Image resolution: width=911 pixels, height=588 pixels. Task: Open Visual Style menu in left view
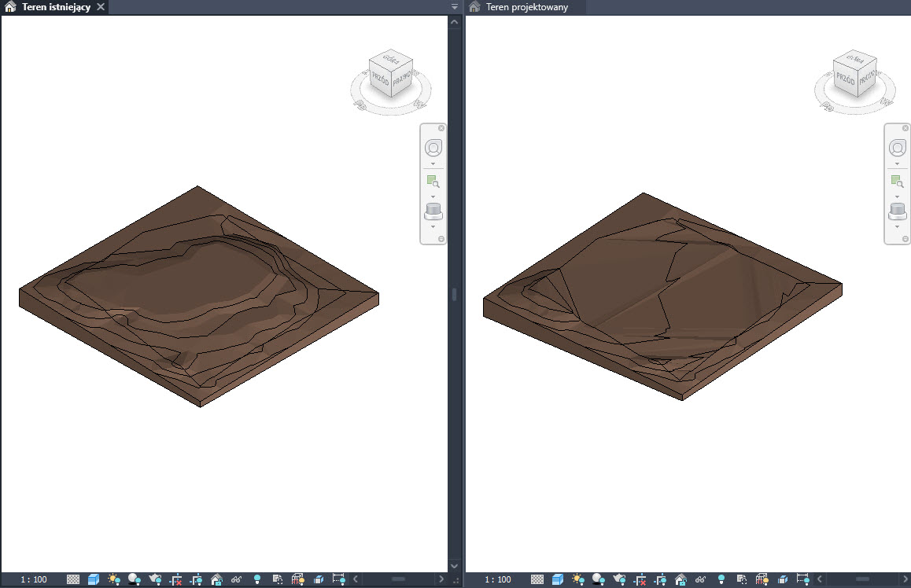point(94,579)
